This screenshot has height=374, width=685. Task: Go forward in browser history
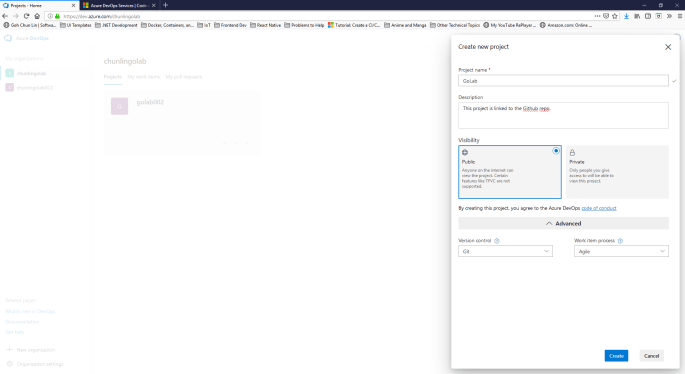click(x=16, y=16)
